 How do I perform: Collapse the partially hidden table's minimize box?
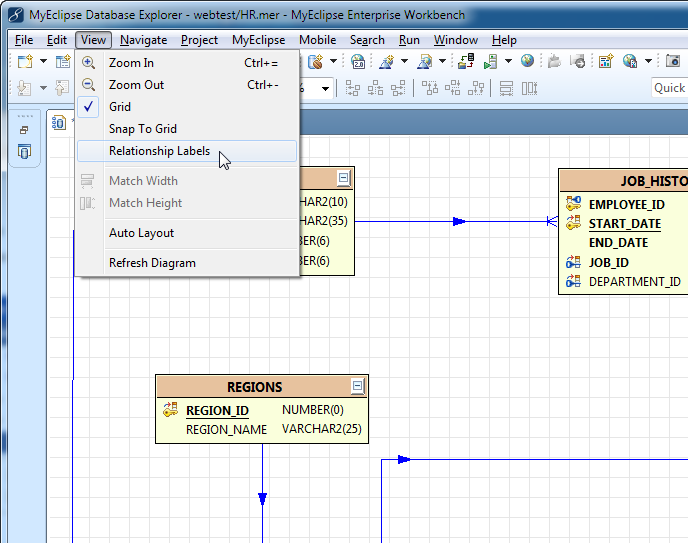click(x=343, y=179)
